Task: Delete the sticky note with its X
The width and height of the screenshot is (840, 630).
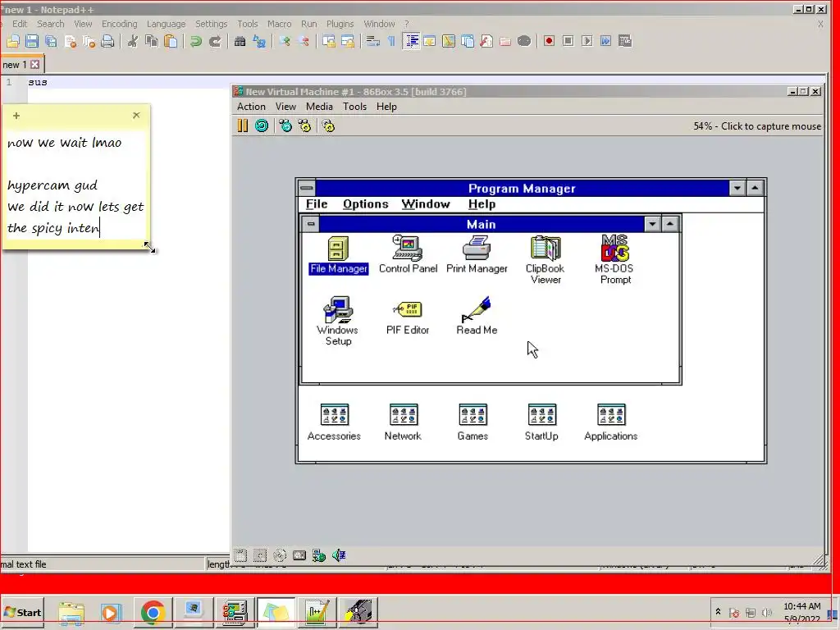Action: (136, 115)
